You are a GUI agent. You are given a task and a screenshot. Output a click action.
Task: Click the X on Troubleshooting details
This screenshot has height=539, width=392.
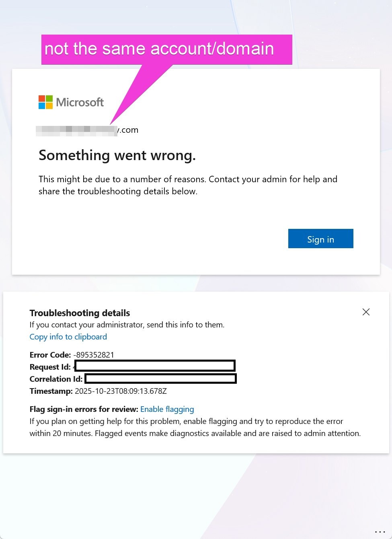click(x=366, y=312)
